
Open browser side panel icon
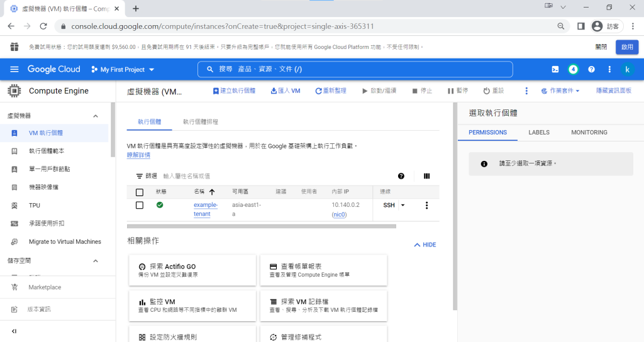click(x=580, y=26)
